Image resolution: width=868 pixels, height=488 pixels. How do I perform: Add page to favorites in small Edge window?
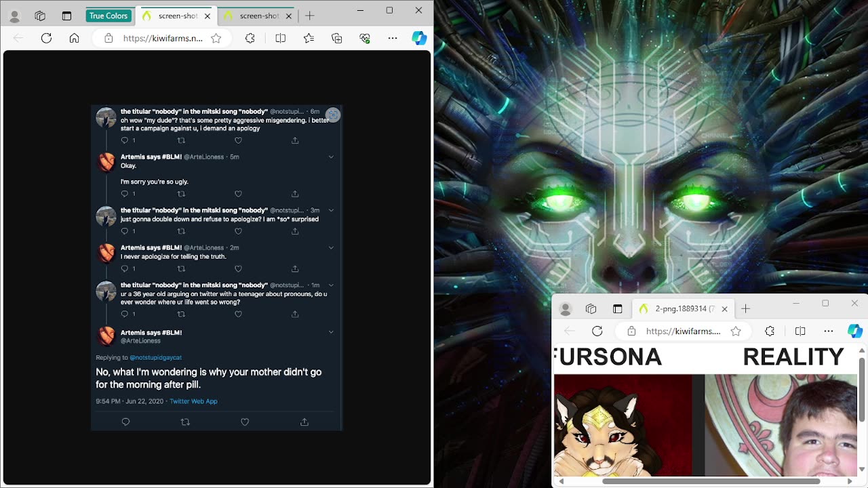click(736, 331)
